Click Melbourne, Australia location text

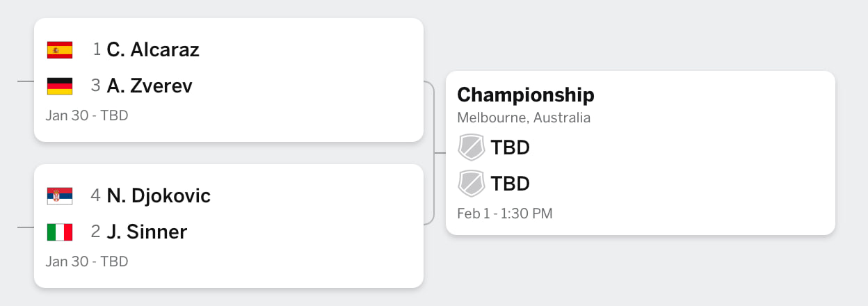523,118
